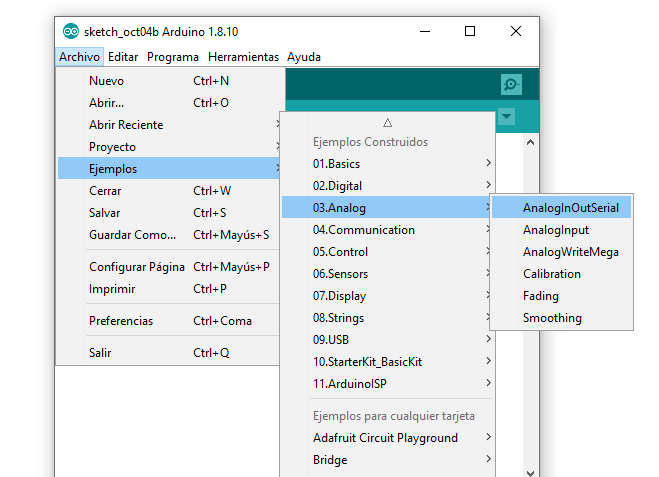The image size is (659, 477).
Task: Open the AnalogInOutSerial example
Action: pyautogui.click(x=561, y=208)
